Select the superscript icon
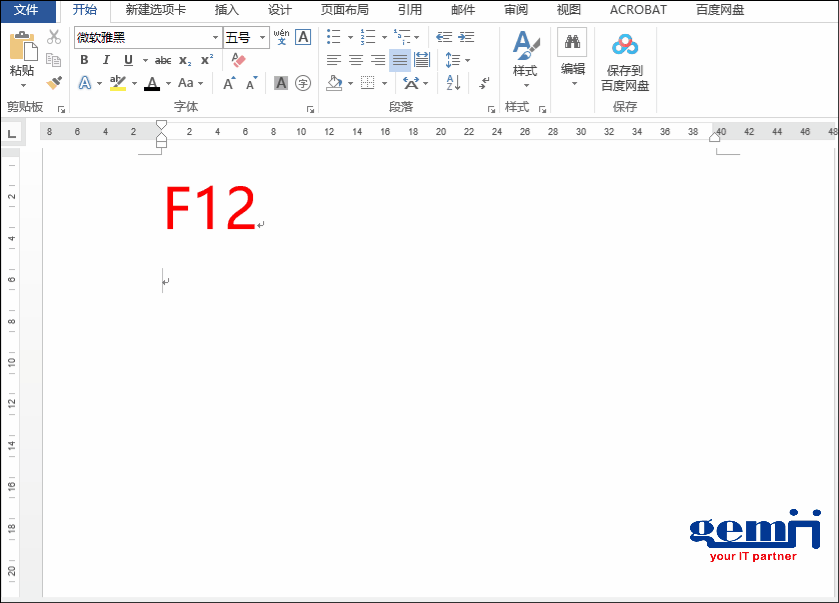Viewport: 839px width, 603px height. (x=207, y=60)
